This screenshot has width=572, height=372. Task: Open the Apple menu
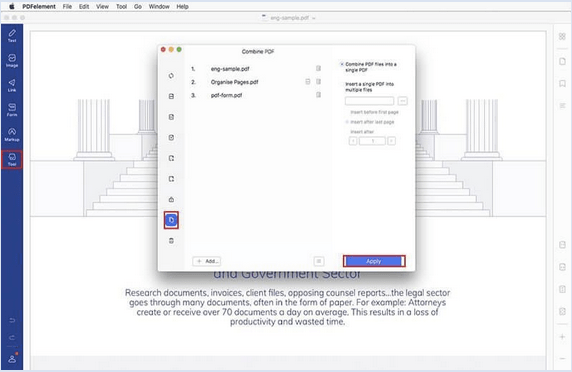point(12,6)
